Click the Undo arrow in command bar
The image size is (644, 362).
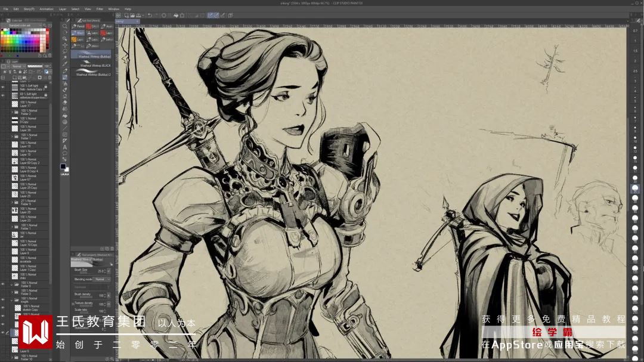click(x=150, y=15)
